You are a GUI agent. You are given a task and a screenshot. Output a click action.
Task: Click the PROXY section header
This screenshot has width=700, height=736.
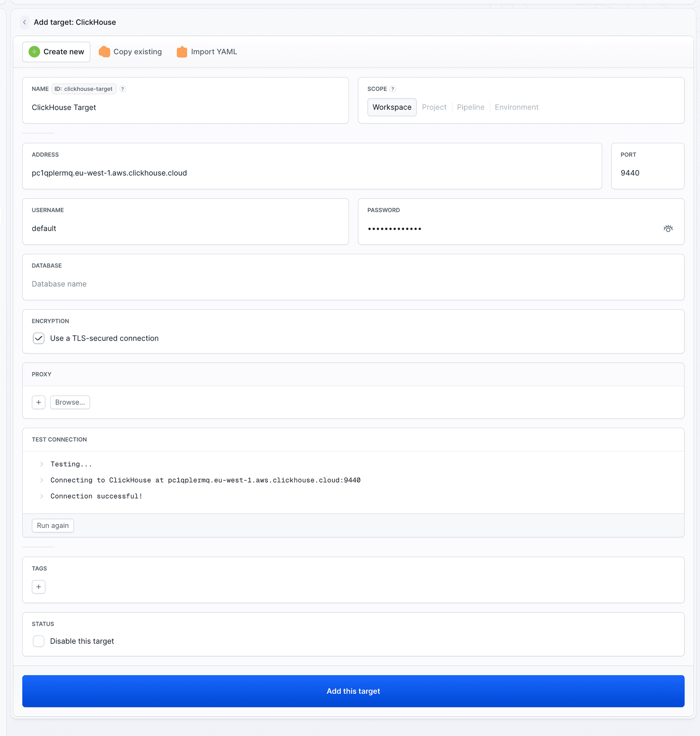42,374
